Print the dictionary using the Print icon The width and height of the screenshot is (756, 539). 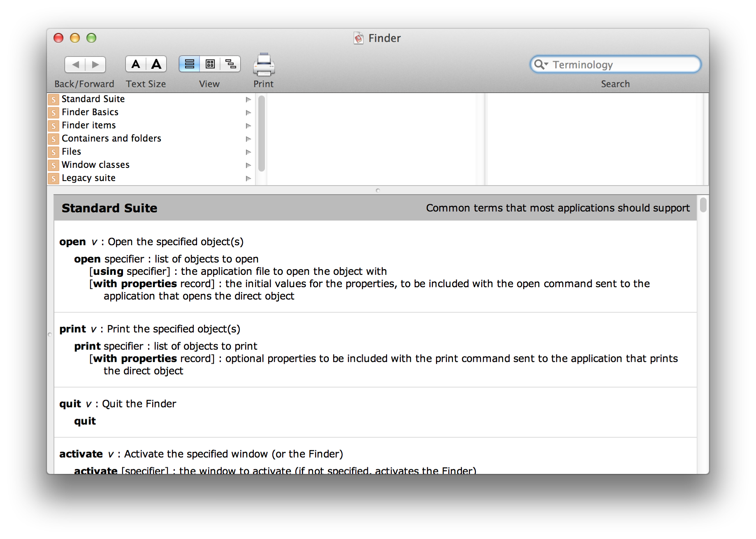point(263,64)
